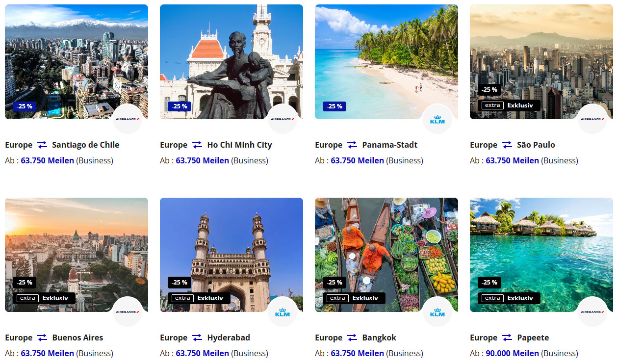Select the 63.750 Meilen price for Buenos Aires

click(x=48, y=353)
